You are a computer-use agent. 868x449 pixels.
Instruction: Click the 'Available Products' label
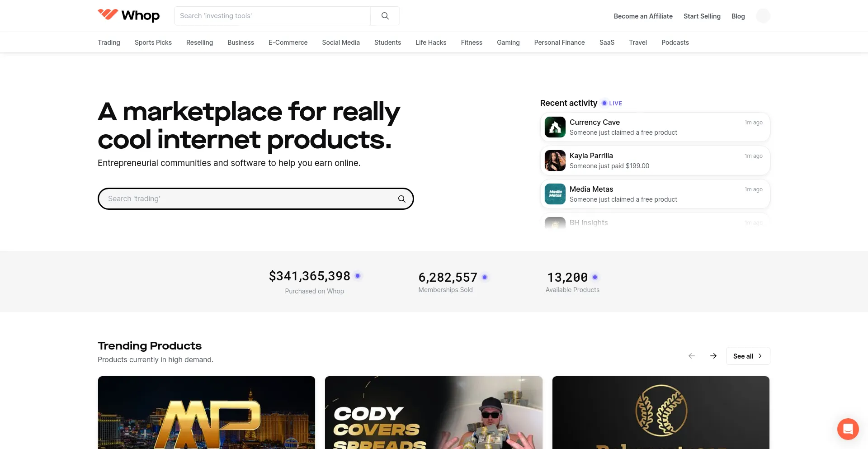572,290
